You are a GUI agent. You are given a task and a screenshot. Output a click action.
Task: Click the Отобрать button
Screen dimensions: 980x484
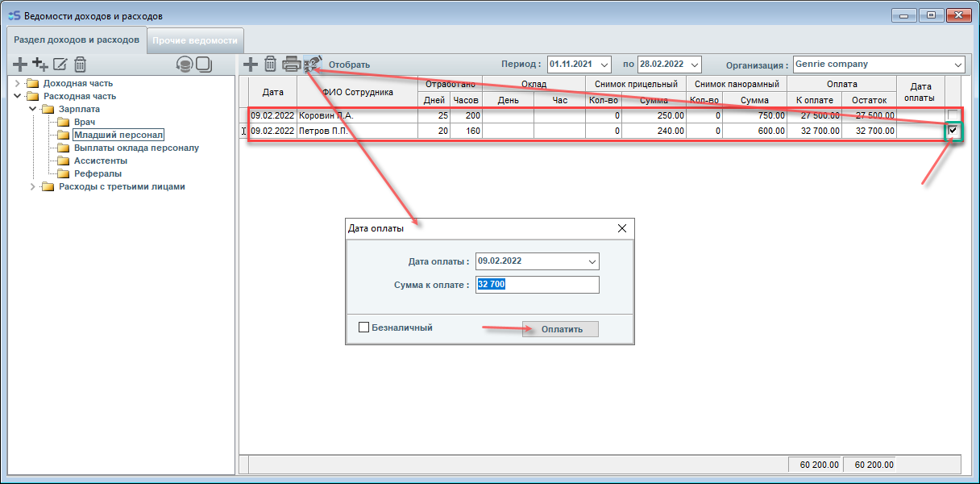tap(349, 65)
